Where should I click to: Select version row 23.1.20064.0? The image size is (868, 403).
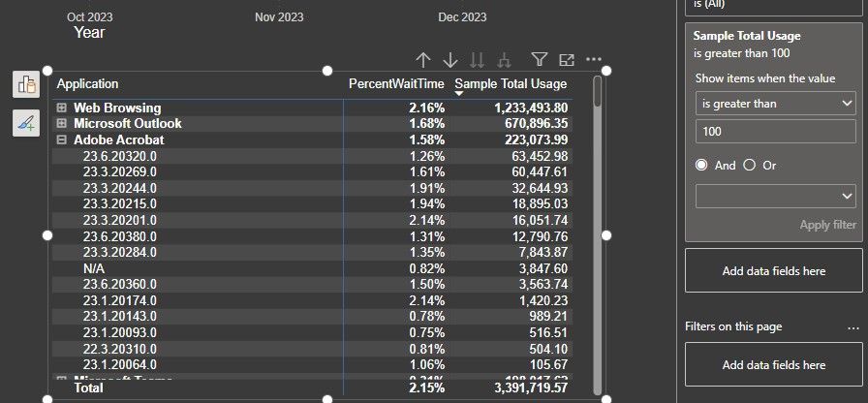[312, 365]
